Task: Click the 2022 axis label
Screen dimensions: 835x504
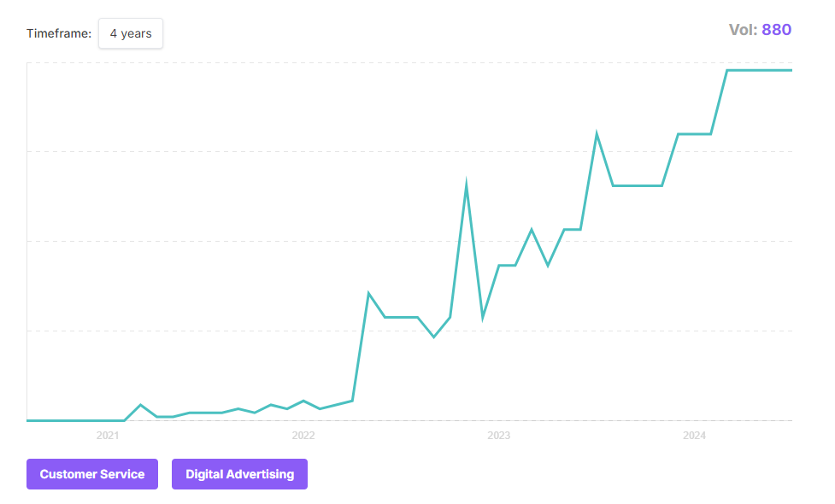Action: pos(303,435)
